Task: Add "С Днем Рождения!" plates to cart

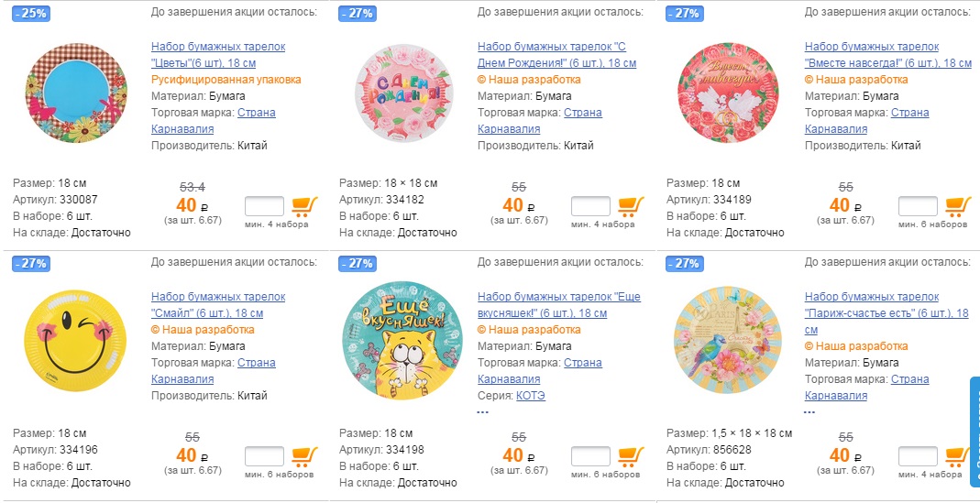Action: (631, 205)
